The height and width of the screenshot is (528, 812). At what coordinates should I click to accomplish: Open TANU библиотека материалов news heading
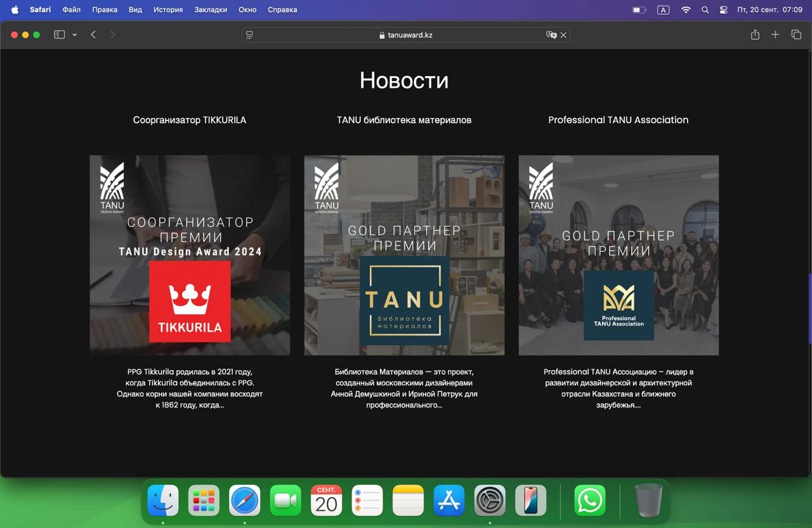[x=404, y=120]
